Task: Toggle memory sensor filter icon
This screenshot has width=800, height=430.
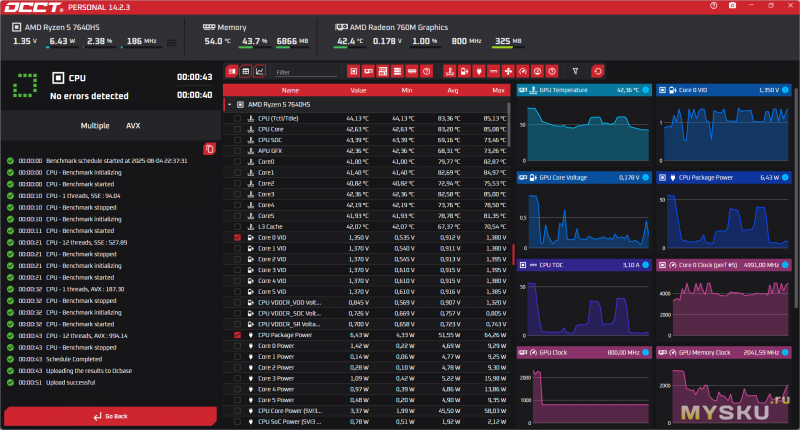Action: coord(412,71)
